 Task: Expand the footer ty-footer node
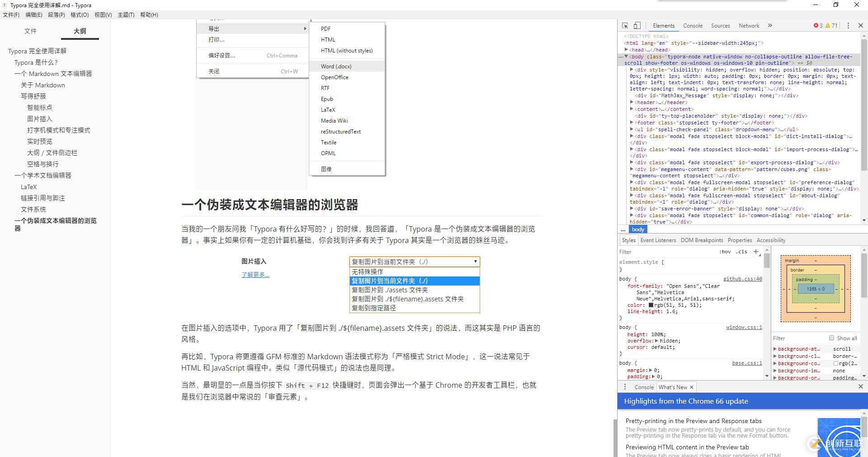click(632, 123)
